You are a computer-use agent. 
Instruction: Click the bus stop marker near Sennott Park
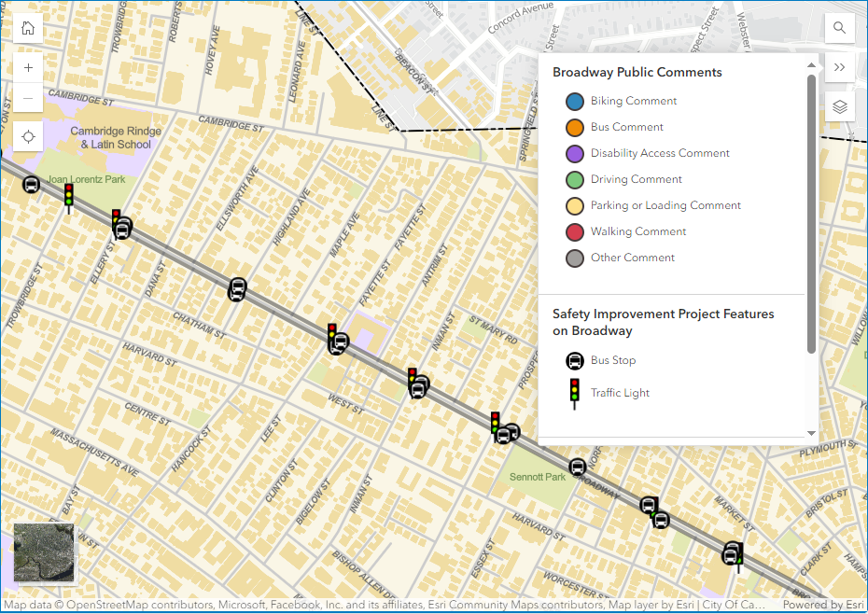point(578,467)
